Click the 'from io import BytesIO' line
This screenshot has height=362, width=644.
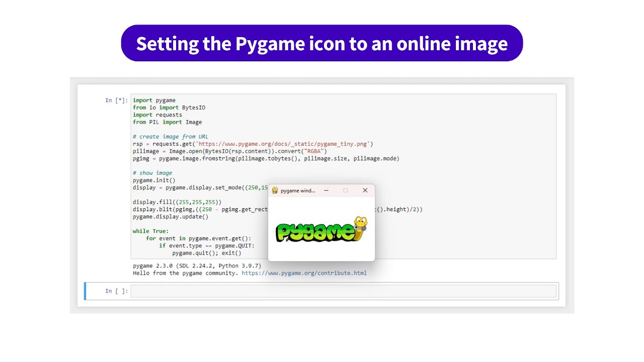tap(169, 108)
